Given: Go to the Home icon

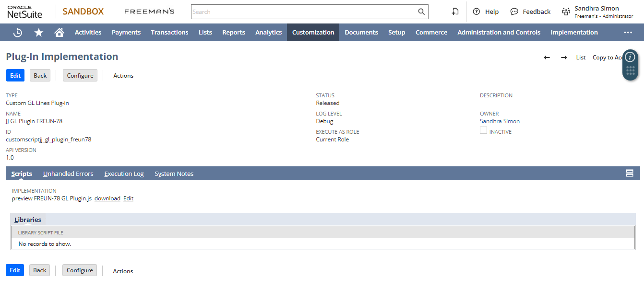Looking at the screenshot, I should (60, 33).
